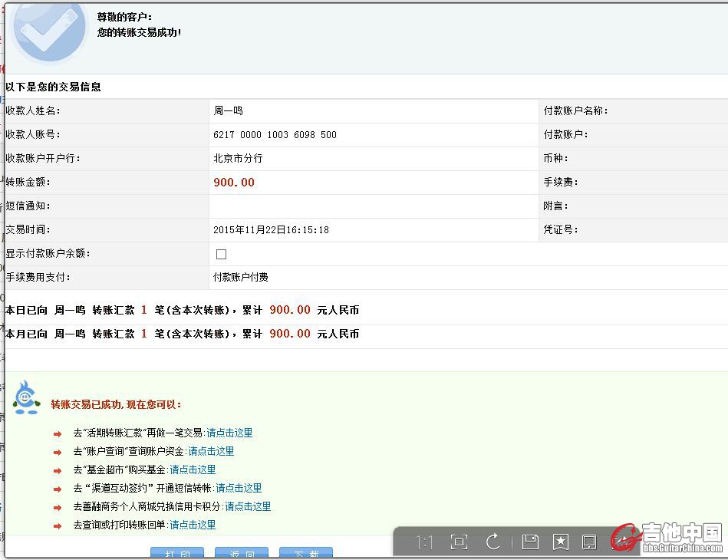The width and height of the screenshot is (728, 560).
Task: Click the star bookmark favorite icon
Action: (x=561, y=543)
